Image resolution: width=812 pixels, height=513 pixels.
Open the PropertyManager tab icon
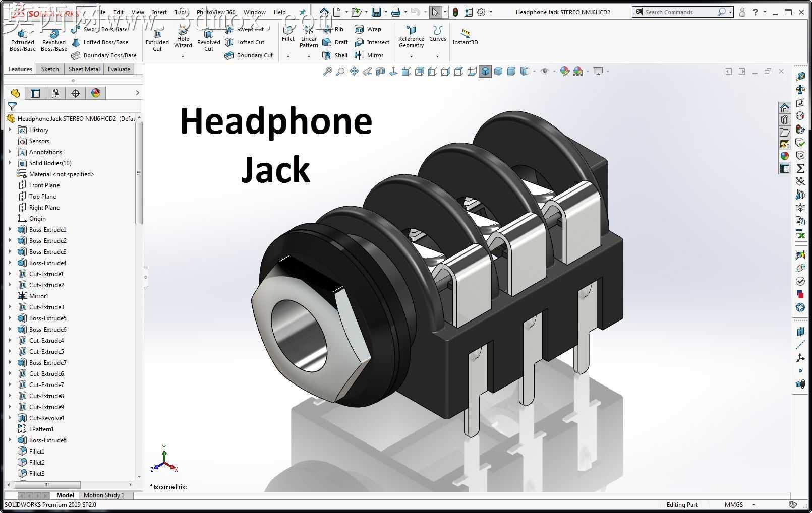35,93
